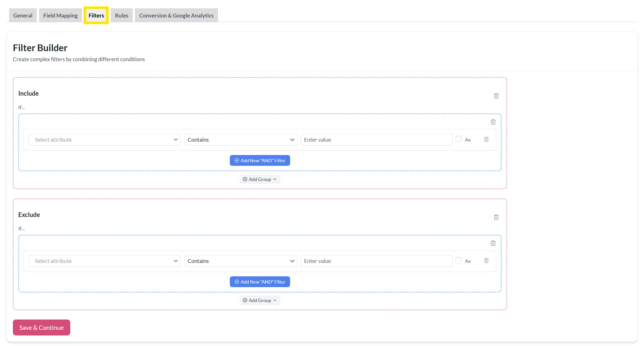This screenshot has height=346, width=644.
Task: Delete the Include section's filter group
Action: click(493, 122)
